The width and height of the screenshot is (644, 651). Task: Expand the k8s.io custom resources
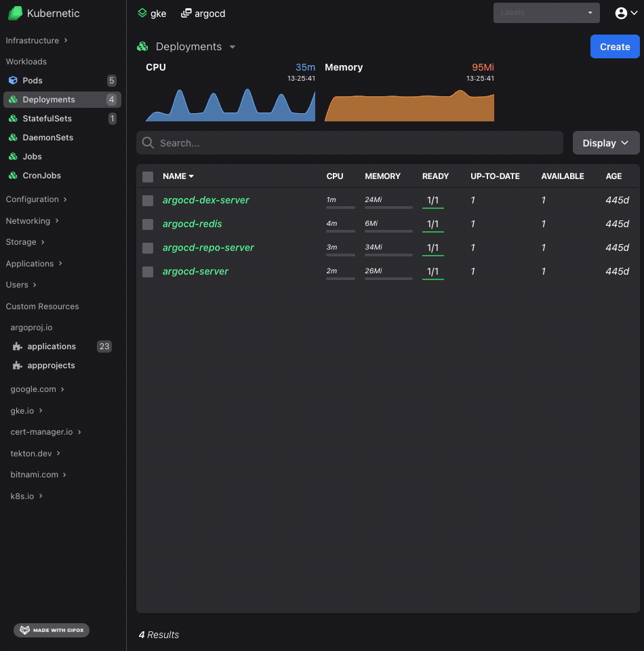[26, 496]
